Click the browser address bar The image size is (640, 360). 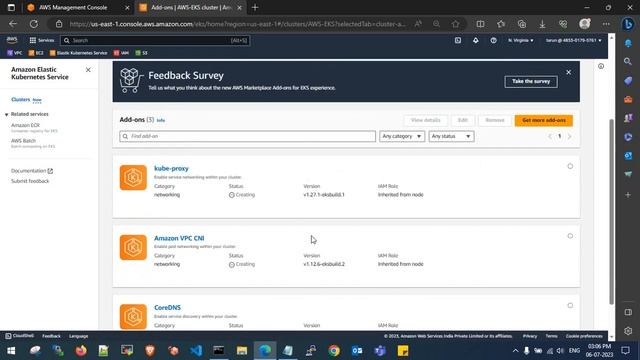pos(237,24)
